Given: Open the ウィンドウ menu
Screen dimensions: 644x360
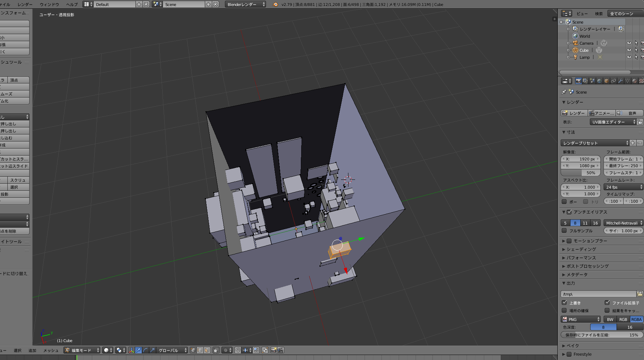Looking at the screenshot, I should (49, 4).
